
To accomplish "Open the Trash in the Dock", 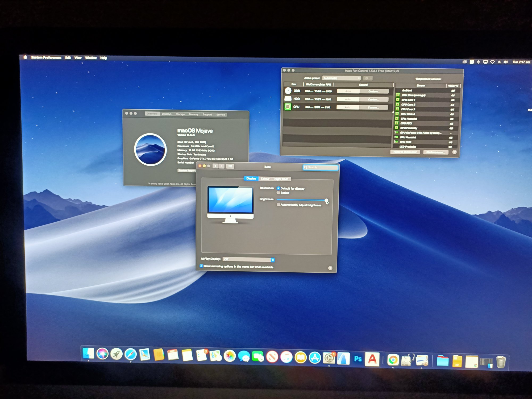I will point(501,361).
